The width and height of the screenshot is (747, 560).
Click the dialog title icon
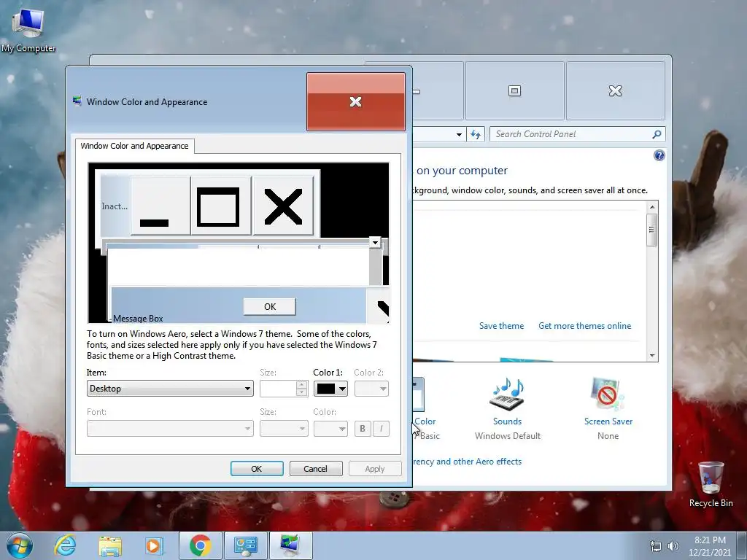[77, 101]
